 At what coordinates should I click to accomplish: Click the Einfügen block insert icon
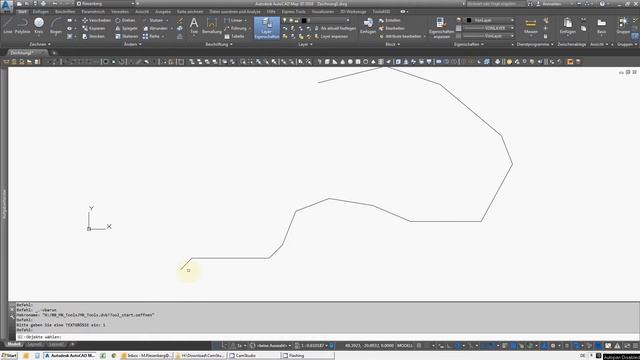[368, 25]
